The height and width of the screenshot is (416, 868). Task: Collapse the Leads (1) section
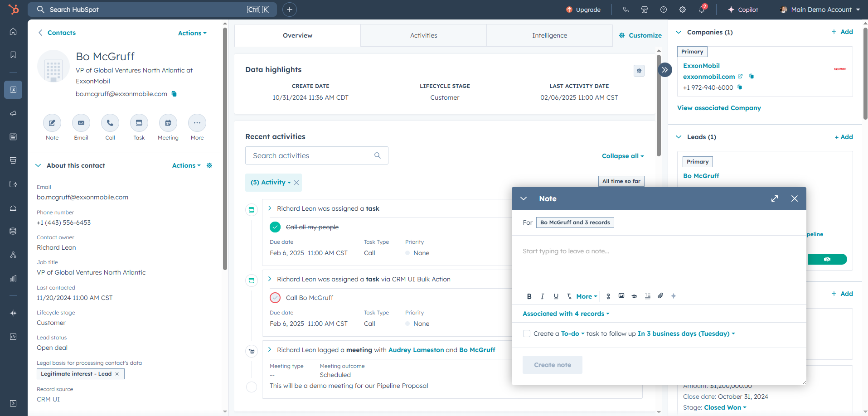pyautogui.click(x=679, y=137)
